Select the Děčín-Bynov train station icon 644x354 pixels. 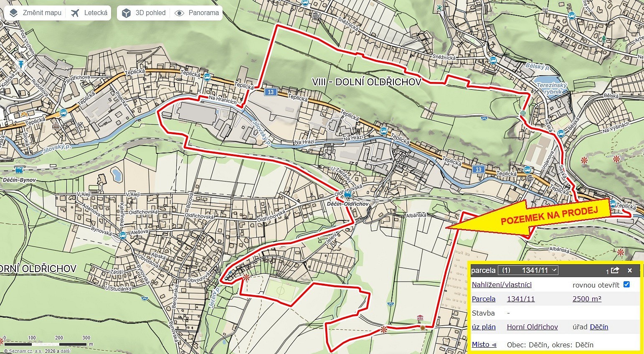19,171
